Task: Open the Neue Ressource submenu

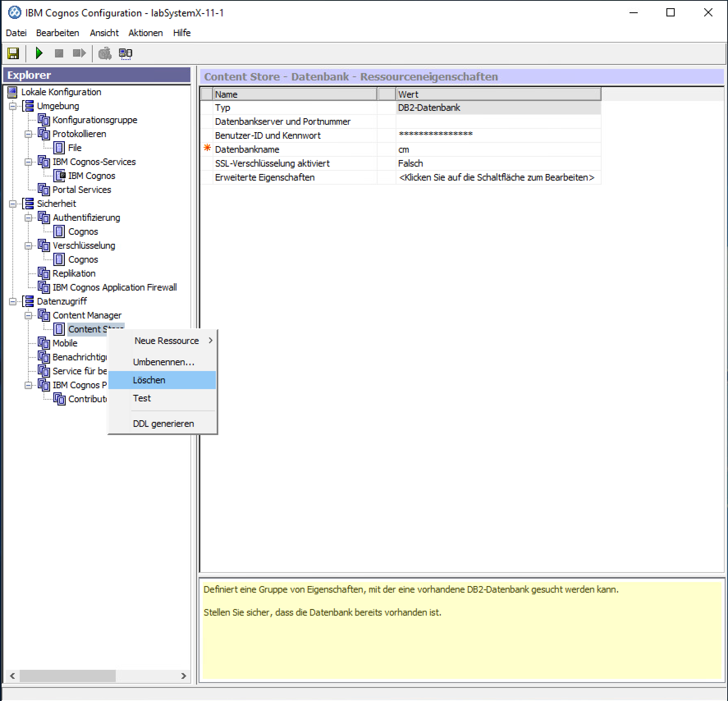Action: (x=167, y=341)
